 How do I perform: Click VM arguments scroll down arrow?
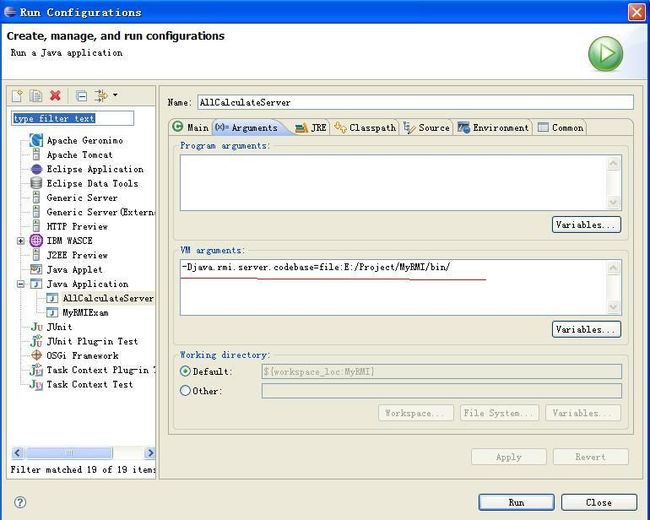click(x=614, y=307)
